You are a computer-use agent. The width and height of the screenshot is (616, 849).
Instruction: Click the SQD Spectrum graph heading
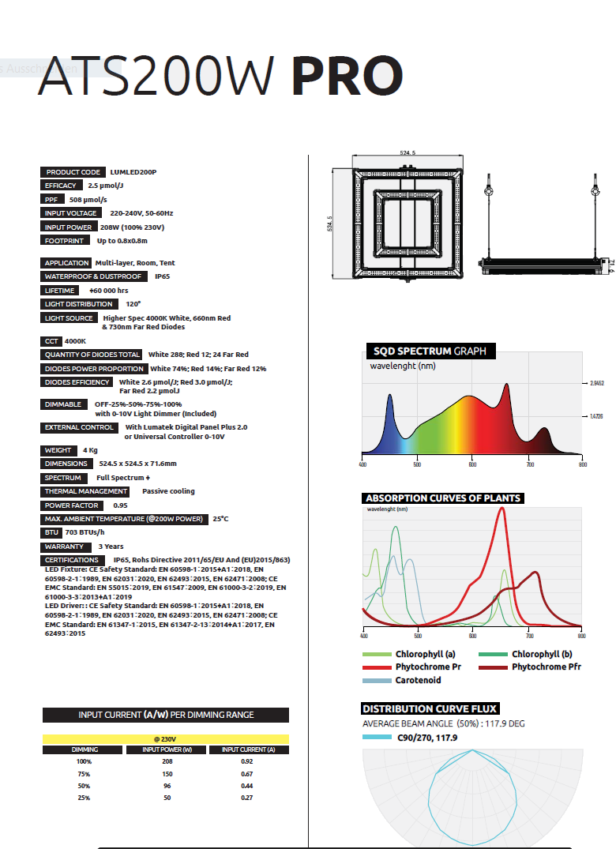click(x=429, y=351)
